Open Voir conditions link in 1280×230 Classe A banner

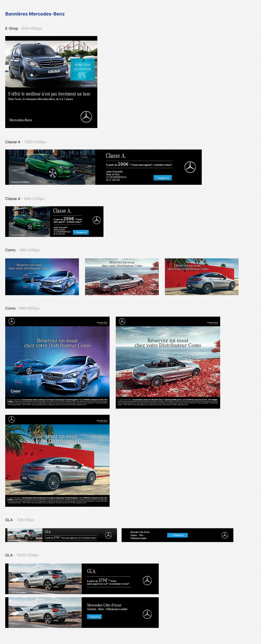20,182
